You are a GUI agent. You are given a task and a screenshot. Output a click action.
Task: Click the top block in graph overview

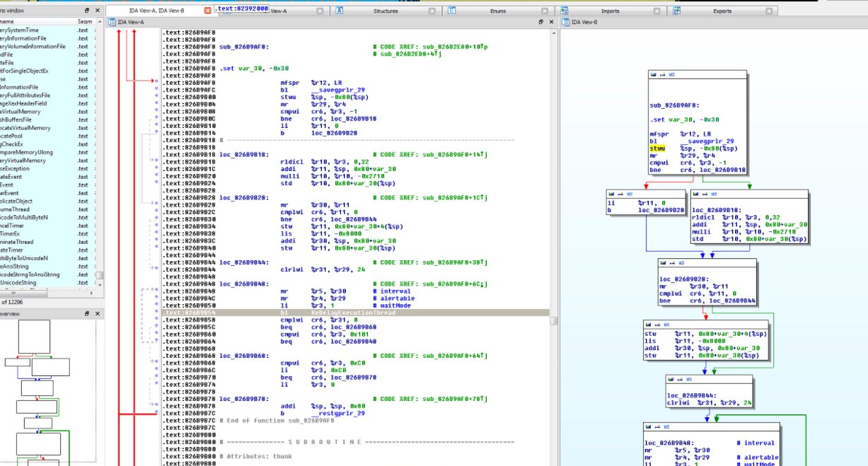pos(35,337)
